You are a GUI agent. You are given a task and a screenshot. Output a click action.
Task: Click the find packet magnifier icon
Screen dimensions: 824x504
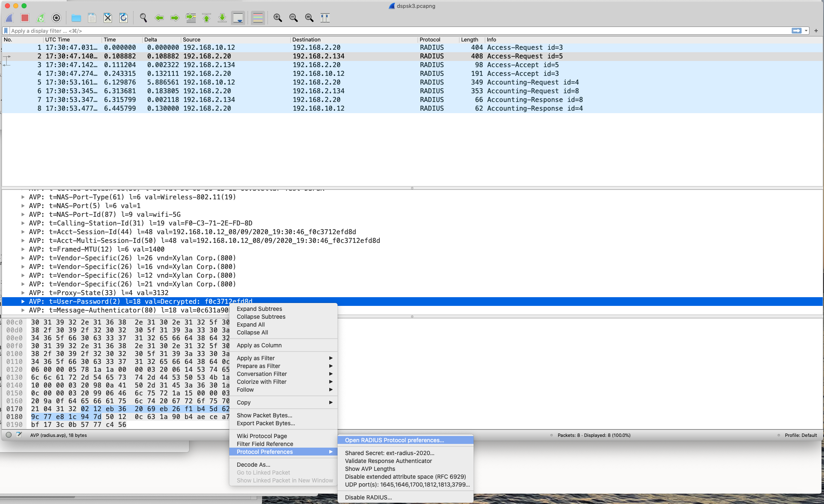pos(143,18)
